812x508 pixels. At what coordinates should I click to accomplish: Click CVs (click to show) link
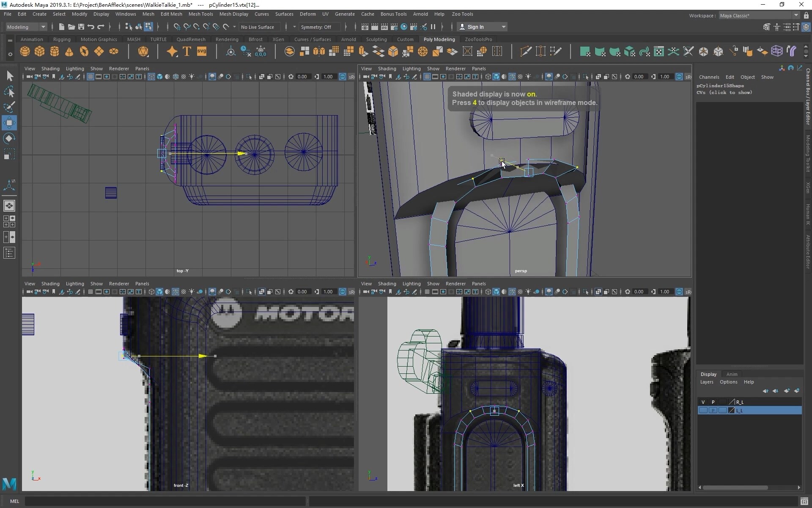pyautogui.click(x=724, y=92)
